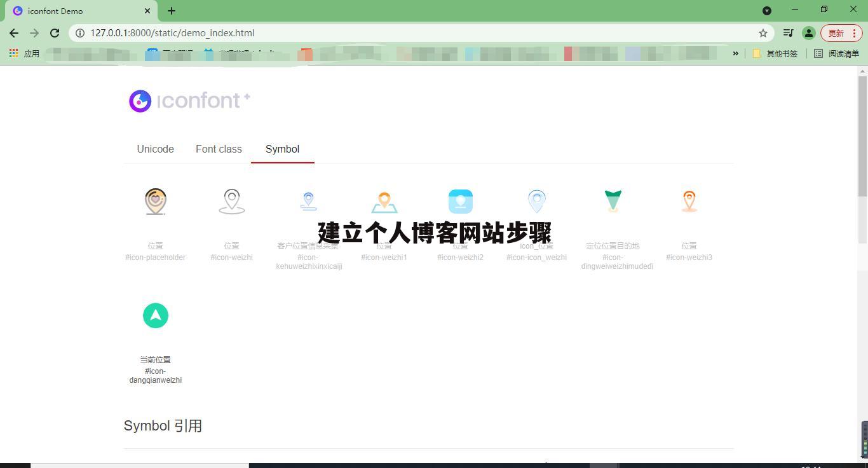Open the 阅读清单 reading list
This screenshot has width=868, height=468.
coord(837,54)
